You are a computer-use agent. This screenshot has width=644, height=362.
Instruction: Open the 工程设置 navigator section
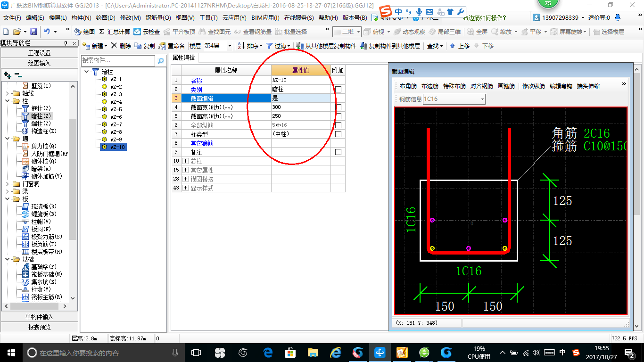[40, 53]
